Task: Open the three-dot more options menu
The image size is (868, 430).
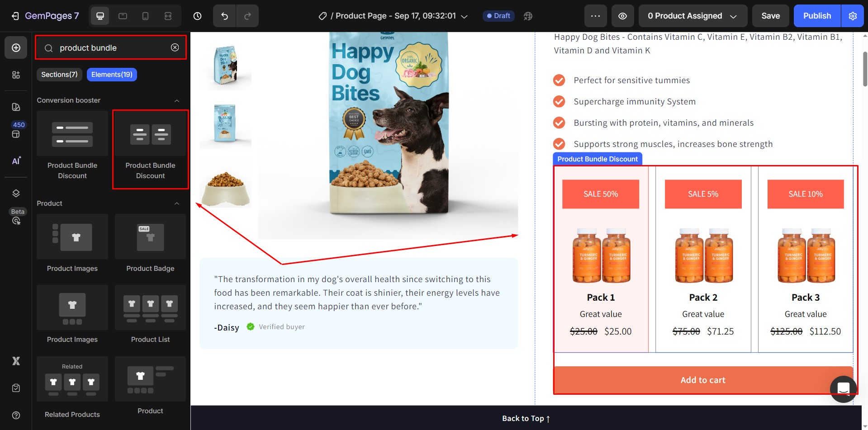Action: (x=595, y=16)
